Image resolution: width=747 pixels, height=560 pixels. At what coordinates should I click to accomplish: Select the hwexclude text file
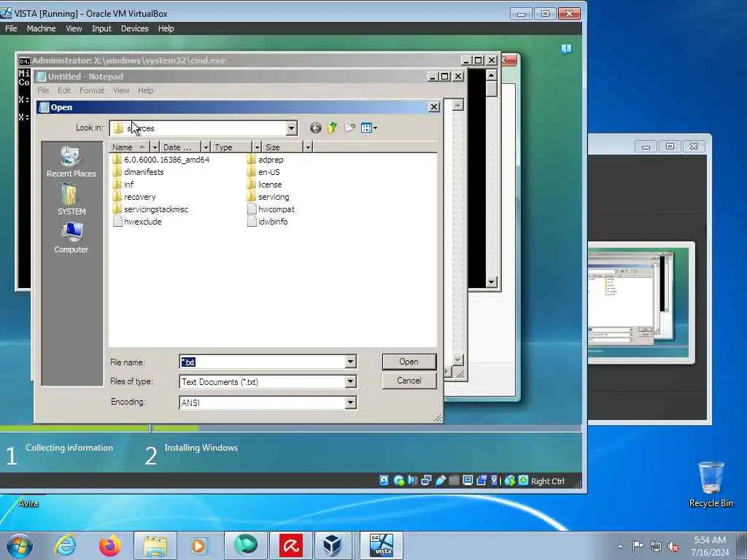(137, 222)
